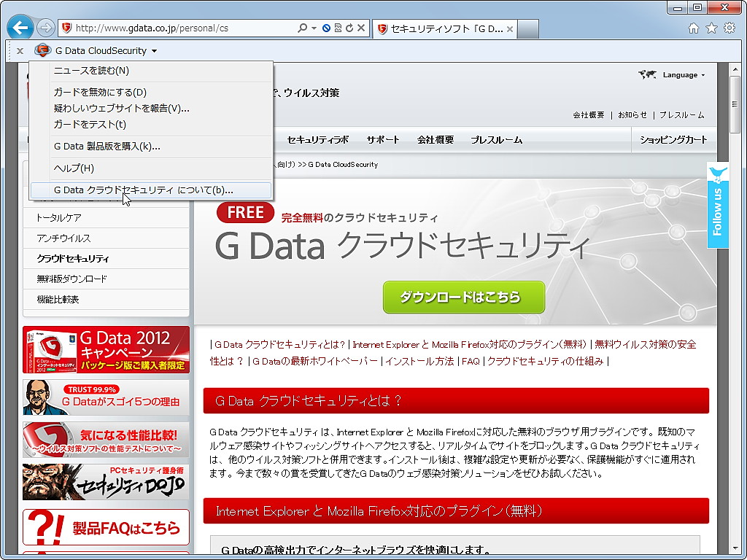
Task: Return to home page via Home icon
Action: (693, 27)
